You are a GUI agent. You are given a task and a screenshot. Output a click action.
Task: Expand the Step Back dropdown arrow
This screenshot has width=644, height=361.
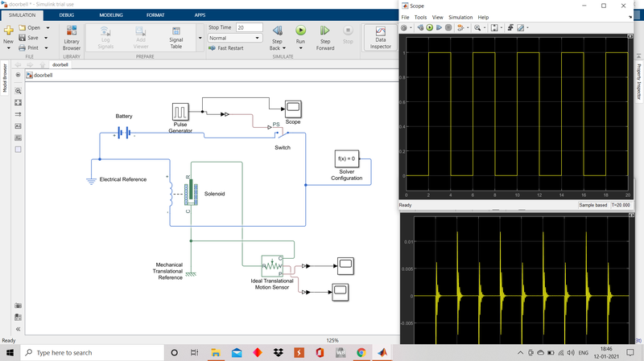(x=284, y=48)
